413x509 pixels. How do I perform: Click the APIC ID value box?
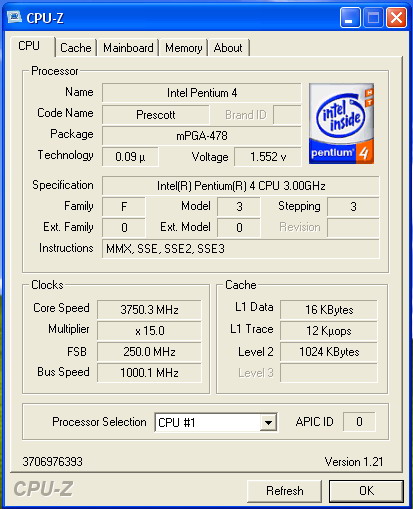[359, 422]
